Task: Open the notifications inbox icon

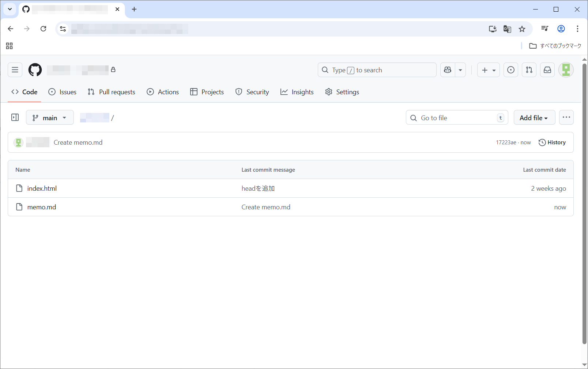Action: [x=547, y=70]
